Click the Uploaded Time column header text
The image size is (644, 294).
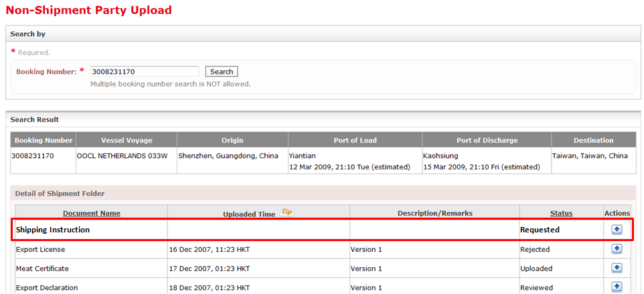coord(249,214)
